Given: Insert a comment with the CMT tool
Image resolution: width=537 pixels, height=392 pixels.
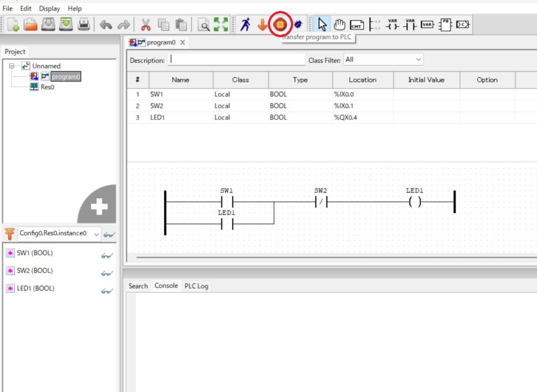Looking at the screenshot, I should (x=357, y=24).
